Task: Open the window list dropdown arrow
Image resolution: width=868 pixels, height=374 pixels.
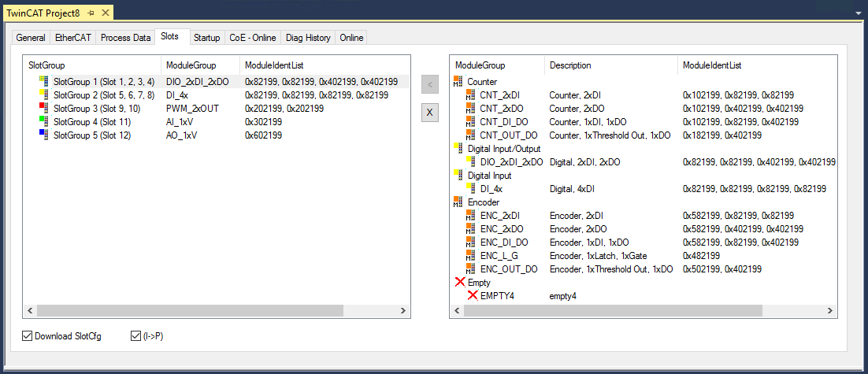Action: click(x=859, y=12)
